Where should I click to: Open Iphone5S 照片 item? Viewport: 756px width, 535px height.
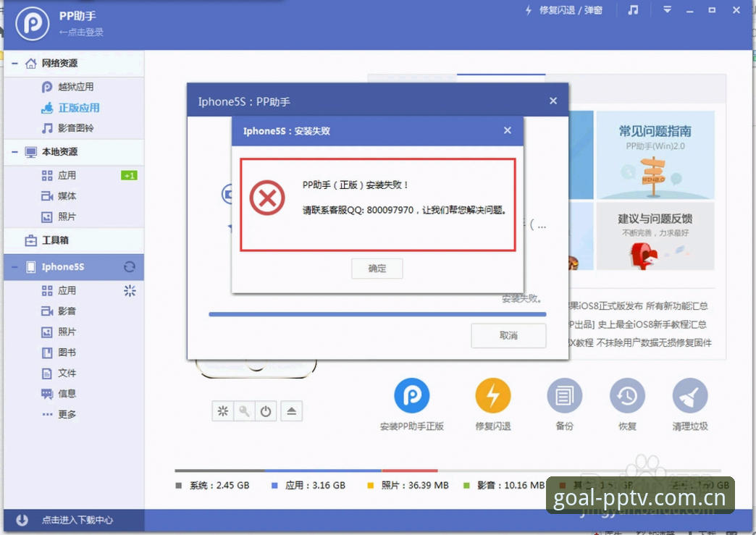tap(59, 332)
